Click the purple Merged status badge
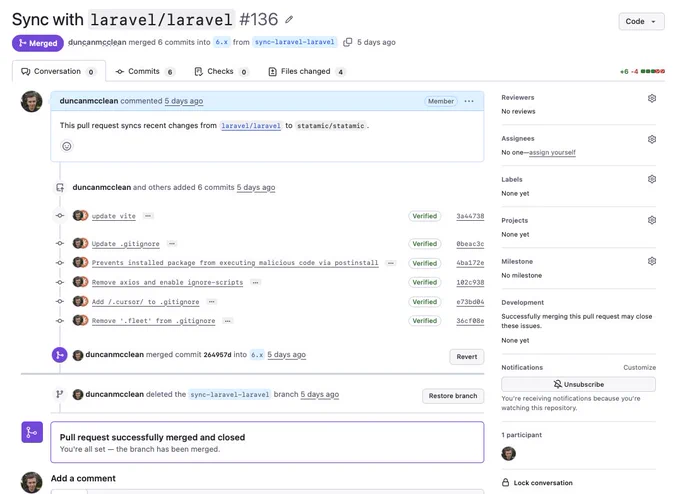Screen dimensions: 680x494 point(38,43)
